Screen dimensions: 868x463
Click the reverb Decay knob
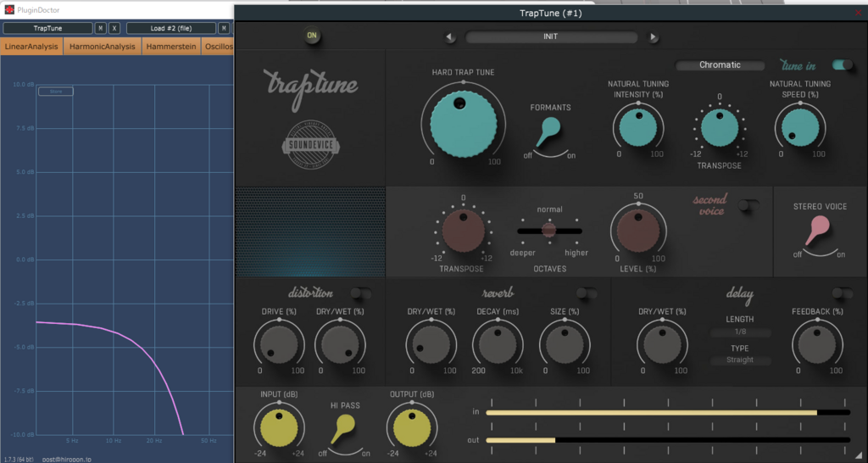498,346
